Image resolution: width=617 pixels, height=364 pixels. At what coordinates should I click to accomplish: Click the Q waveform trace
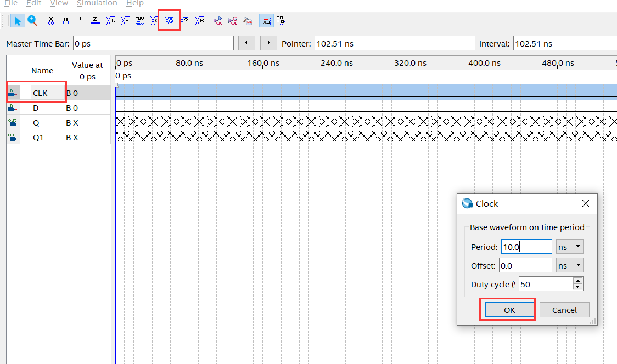(366, 122)
